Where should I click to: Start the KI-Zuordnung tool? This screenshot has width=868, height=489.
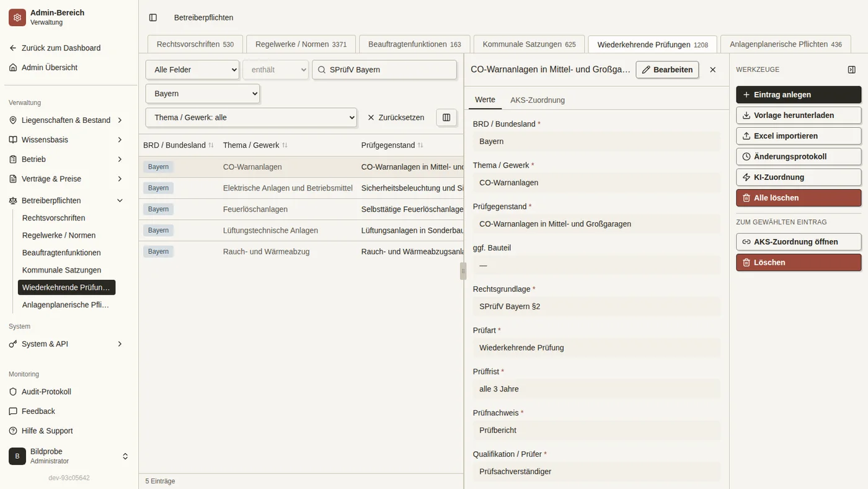799,177
